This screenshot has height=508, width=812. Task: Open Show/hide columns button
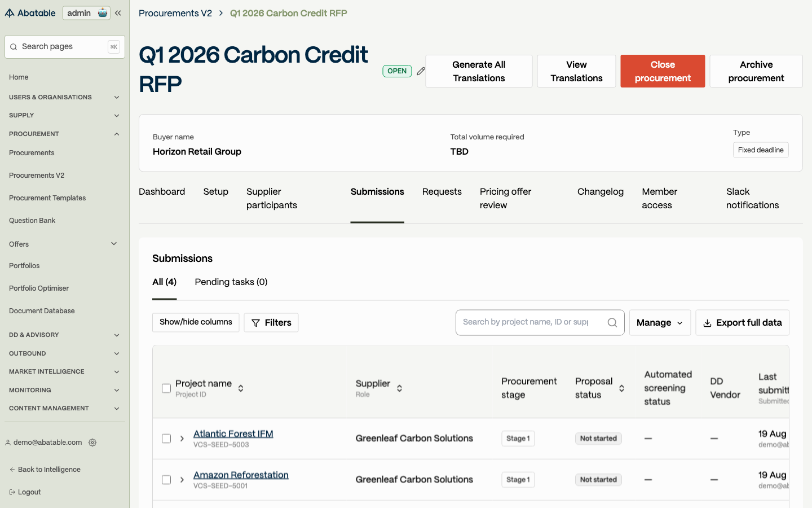pos(196,322)
